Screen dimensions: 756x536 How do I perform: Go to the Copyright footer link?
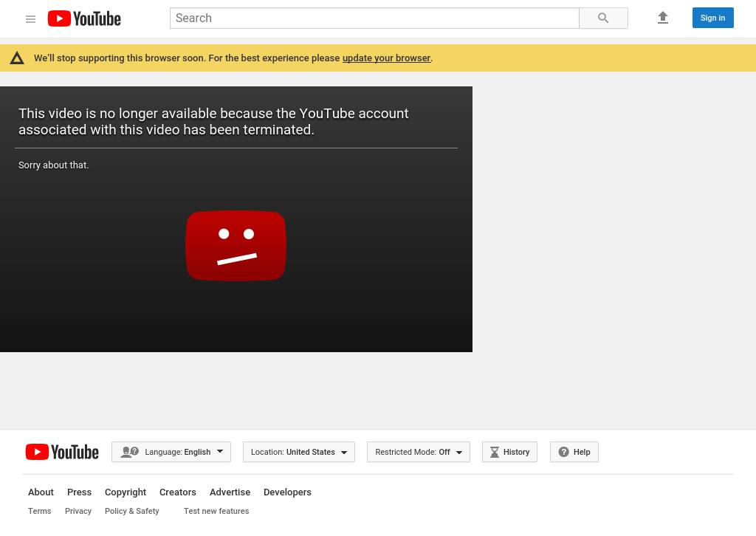tap(126, 492)
